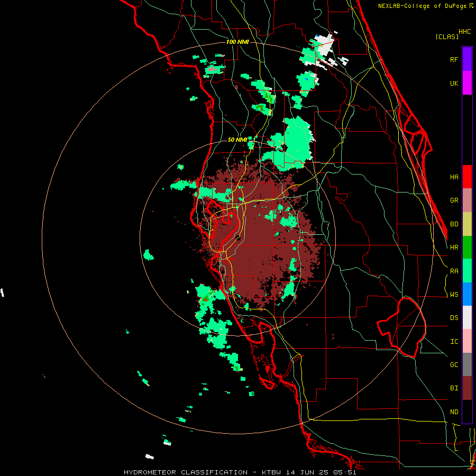Click the magenta UK legend color swatch
476x476 pixels.
point(467,83)
